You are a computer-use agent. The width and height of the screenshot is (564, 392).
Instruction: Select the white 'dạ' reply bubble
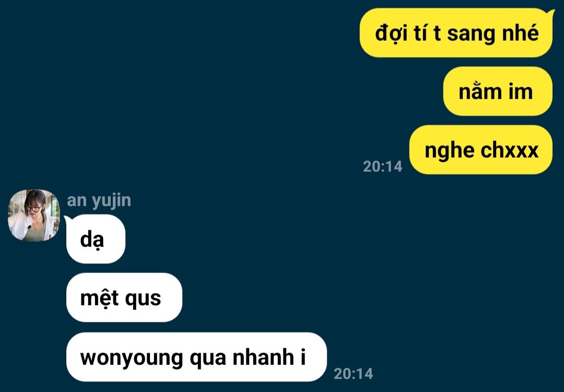(x=95, y=239)
